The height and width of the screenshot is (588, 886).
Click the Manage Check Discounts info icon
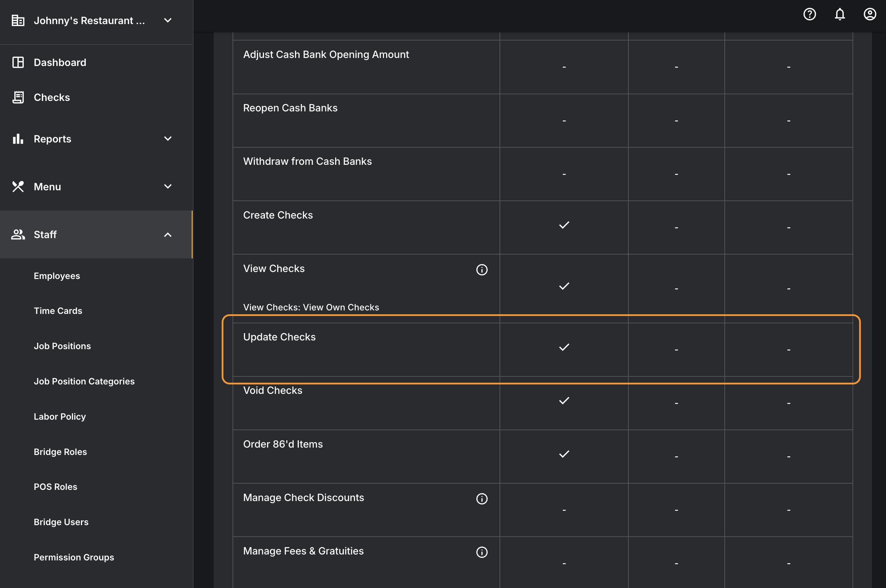(482, 499)
